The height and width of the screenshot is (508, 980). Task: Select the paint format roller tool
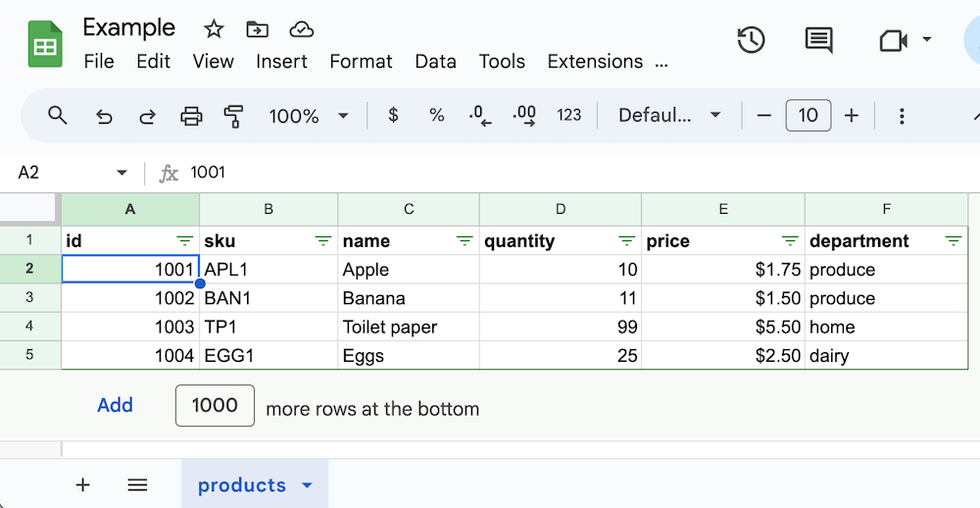tap(233, 116)
